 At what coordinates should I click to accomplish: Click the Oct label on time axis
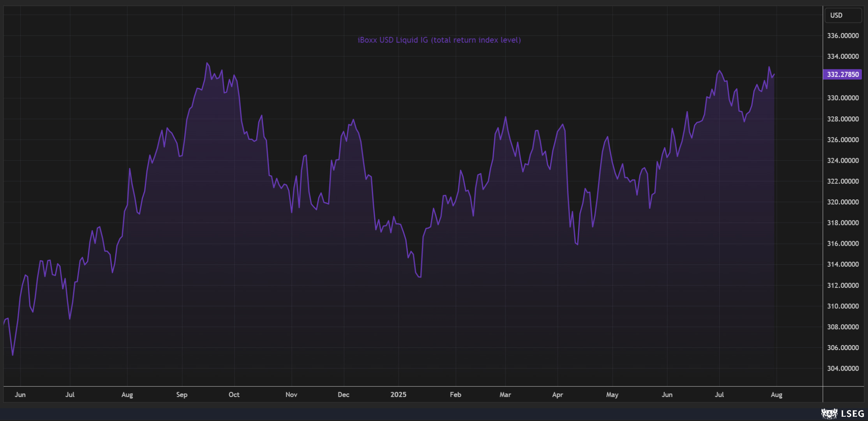234,395
